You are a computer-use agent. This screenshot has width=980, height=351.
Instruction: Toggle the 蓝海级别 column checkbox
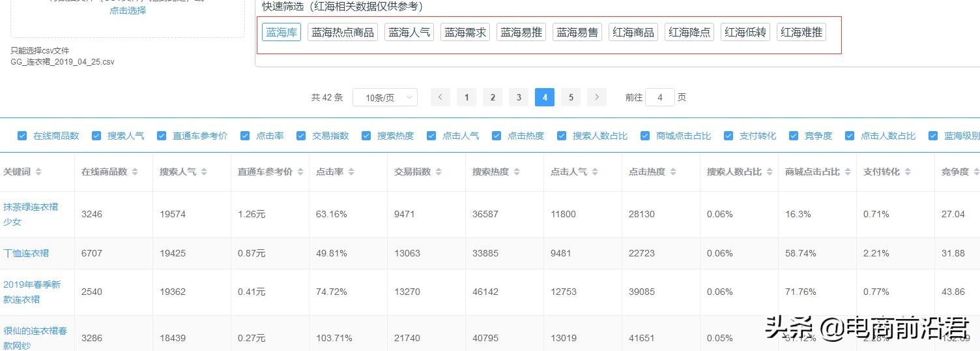pos(933,136)
